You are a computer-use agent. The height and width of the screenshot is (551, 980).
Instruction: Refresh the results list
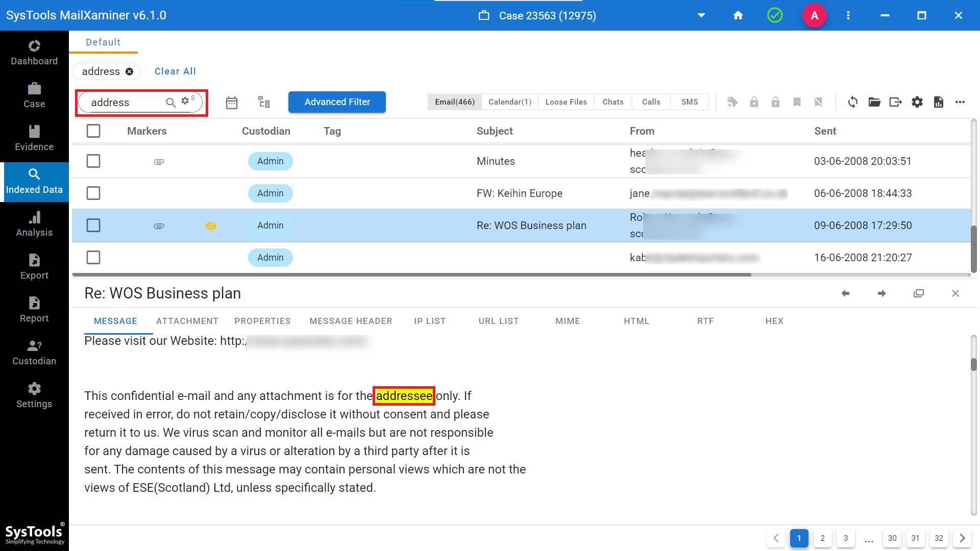(853, 102)
